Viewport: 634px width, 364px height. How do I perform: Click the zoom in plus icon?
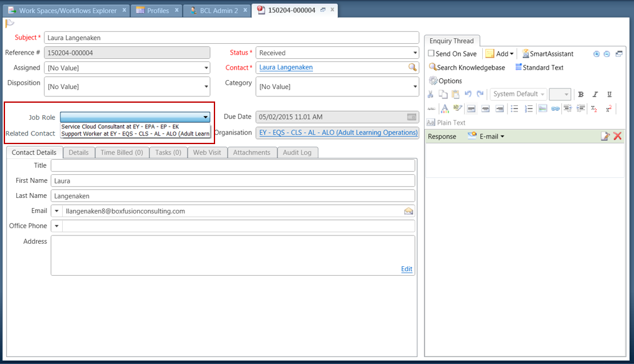coord(596,54)
